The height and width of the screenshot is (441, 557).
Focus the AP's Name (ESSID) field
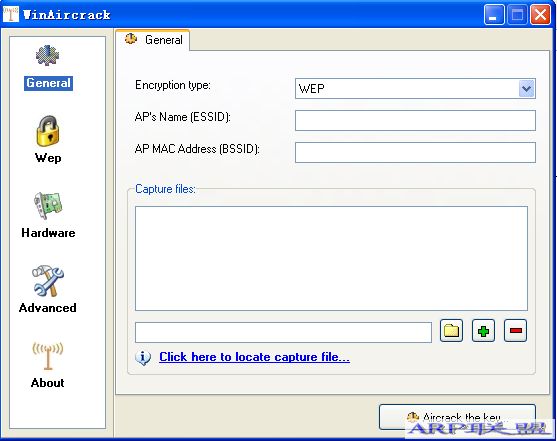coord(415,120)
